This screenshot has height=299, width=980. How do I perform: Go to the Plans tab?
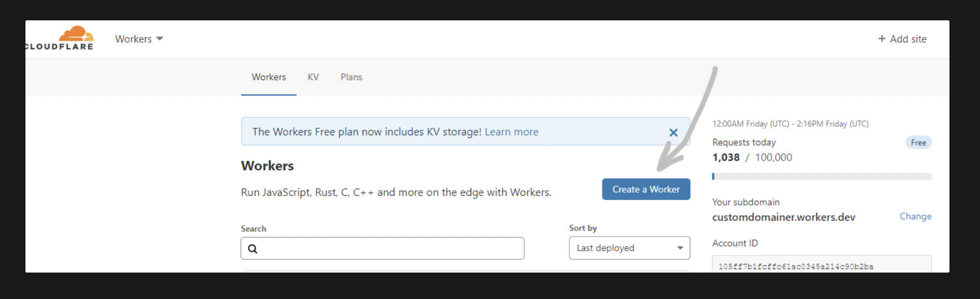351,77
